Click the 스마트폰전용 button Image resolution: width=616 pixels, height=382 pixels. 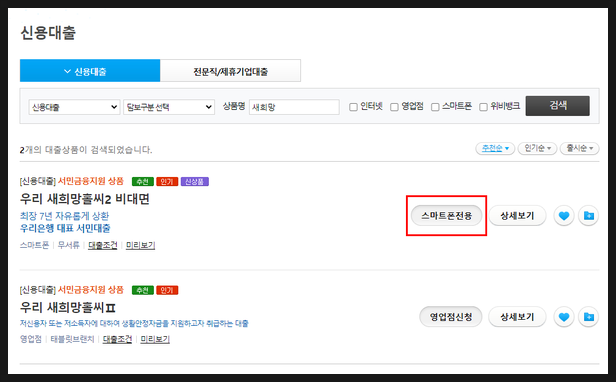tap(446, 215)
